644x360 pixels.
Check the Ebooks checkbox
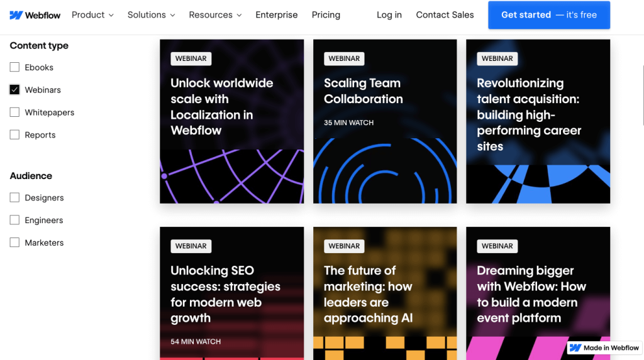pos(14,67)
